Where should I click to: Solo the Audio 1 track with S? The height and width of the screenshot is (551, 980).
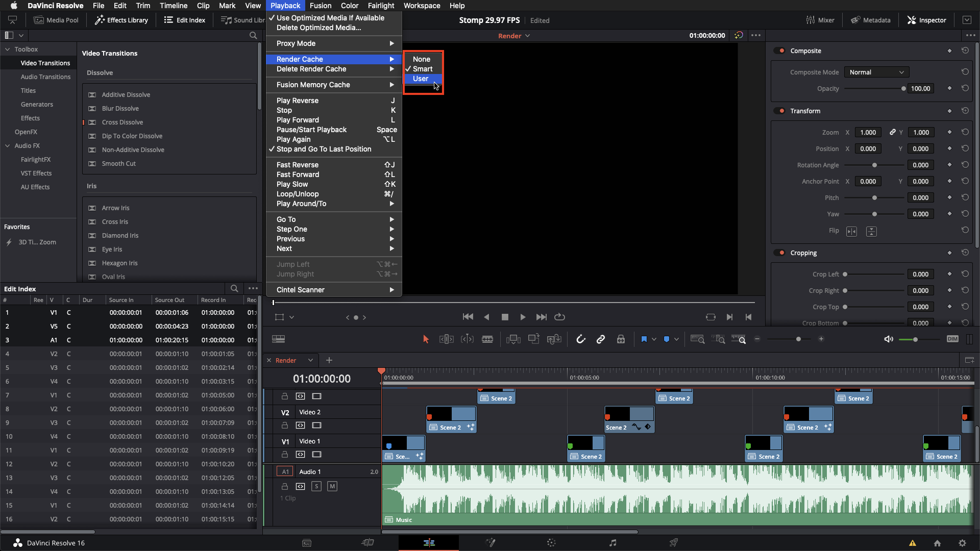pos(316,486)
